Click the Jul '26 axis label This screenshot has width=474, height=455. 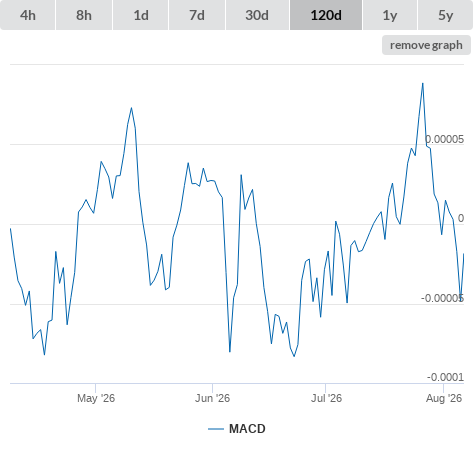point(326,398)
